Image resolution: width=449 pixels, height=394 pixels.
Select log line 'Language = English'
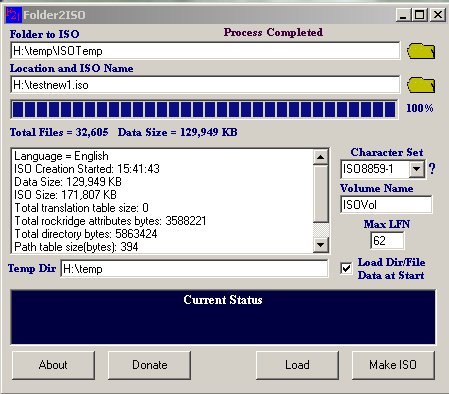click(61, 156)
